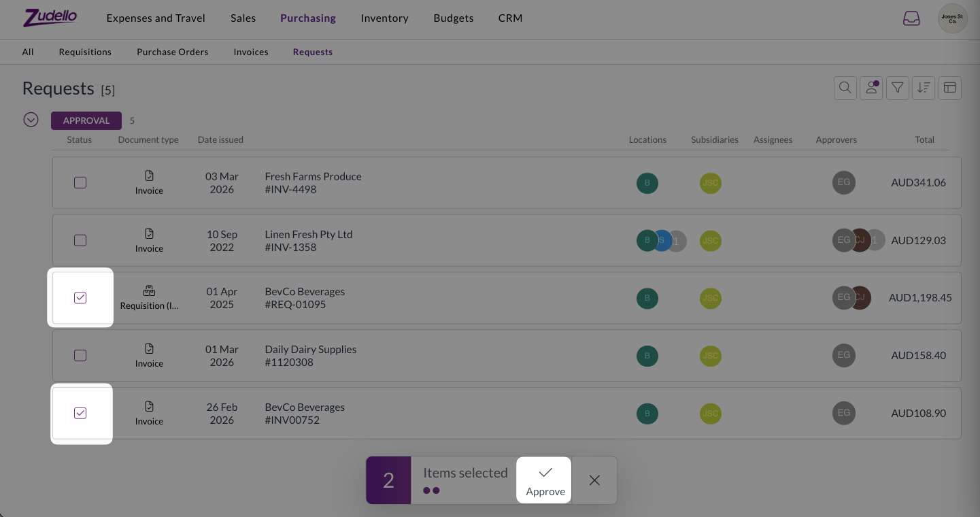Expand the extra approvers badge on Linen Fresh

[877, 240]
